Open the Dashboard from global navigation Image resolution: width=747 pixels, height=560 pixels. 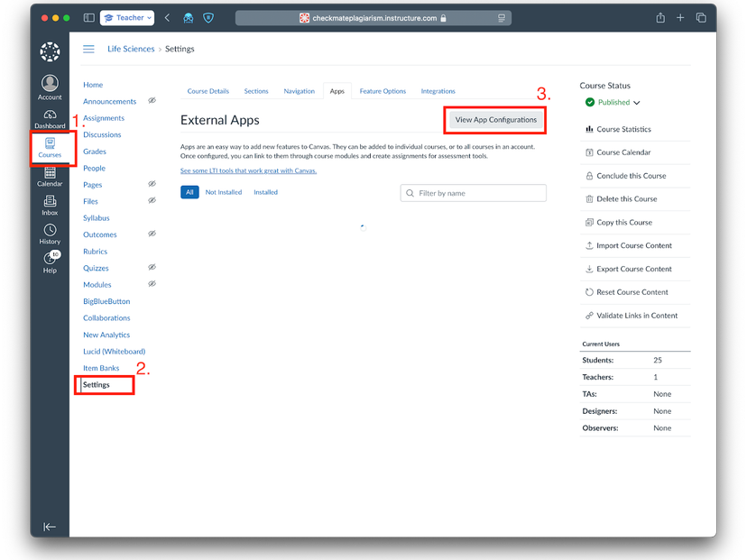tap(50, 115)
